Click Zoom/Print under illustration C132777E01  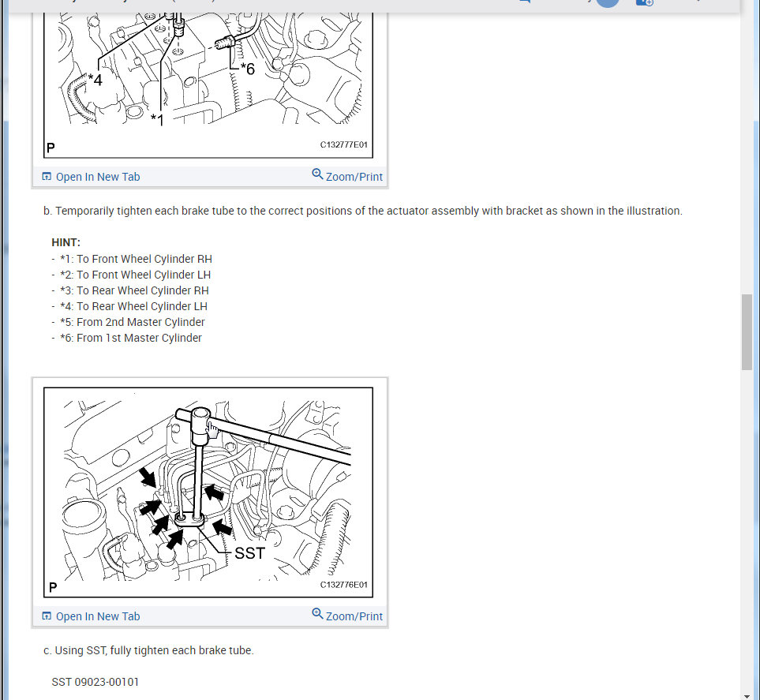347,176
